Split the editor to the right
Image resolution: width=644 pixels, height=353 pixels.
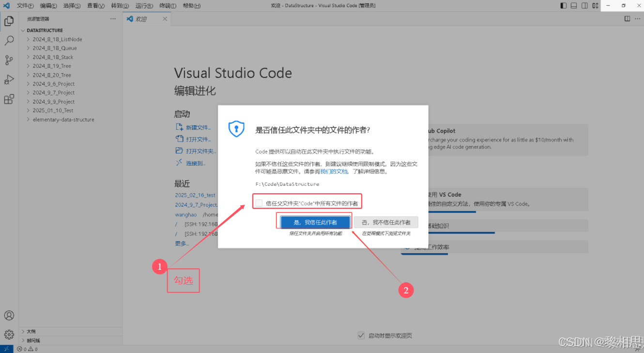(627, 19)
